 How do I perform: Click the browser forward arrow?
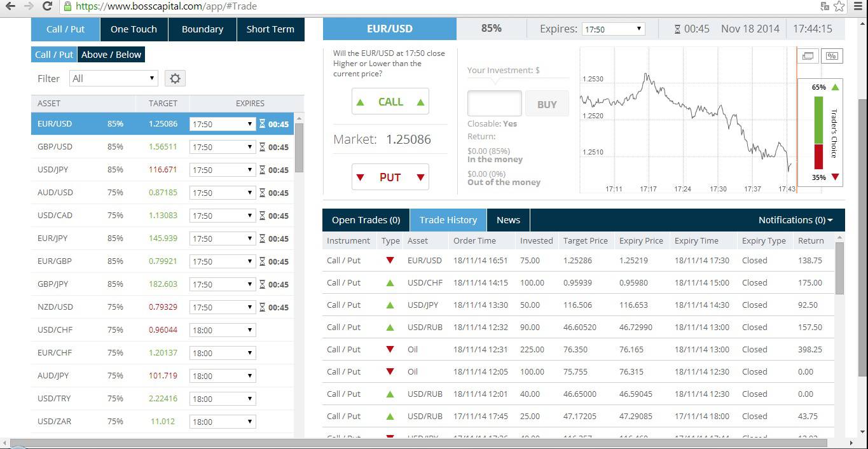(29, 6)
